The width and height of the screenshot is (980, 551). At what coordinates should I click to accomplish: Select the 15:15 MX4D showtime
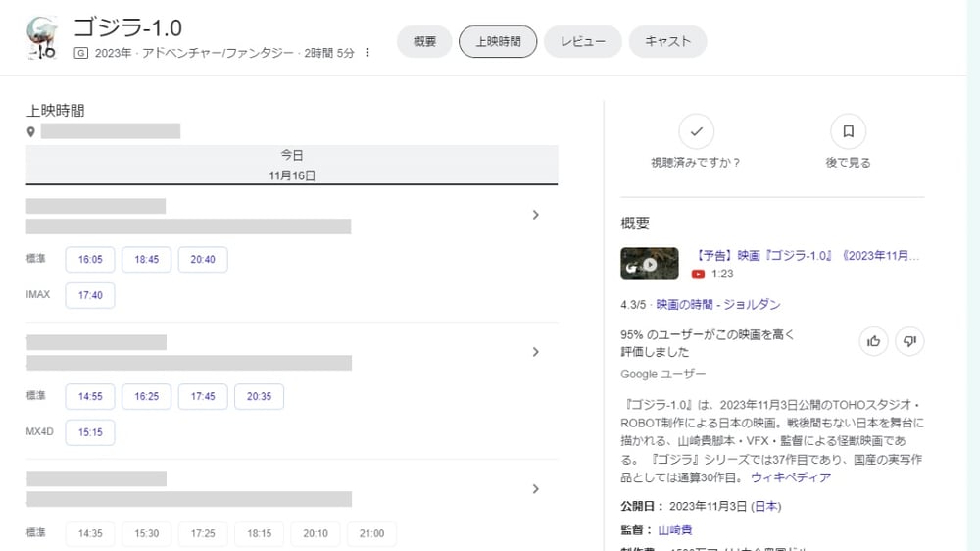[90, 432]
